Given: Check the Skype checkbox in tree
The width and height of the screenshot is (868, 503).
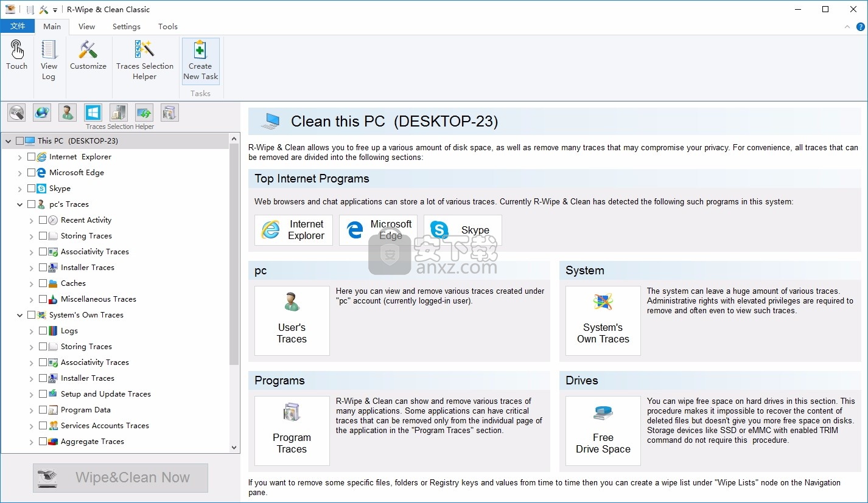Looking at the screenshot, I should [31, 189].
